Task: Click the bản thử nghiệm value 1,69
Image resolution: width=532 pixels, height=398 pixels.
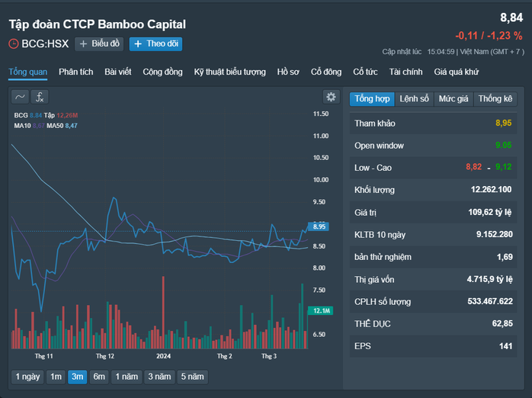Action: point(505,257)
